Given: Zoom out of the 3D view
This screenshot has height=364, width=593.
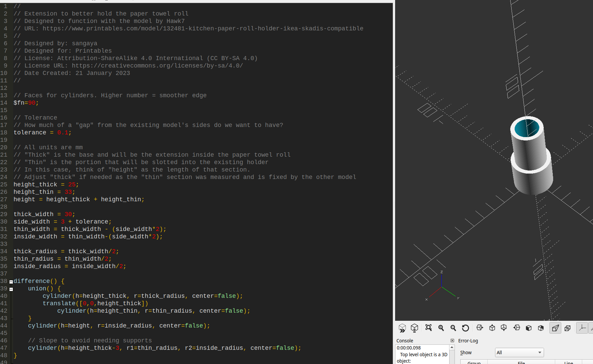Looking at the screenshot, I should (453, 328).
